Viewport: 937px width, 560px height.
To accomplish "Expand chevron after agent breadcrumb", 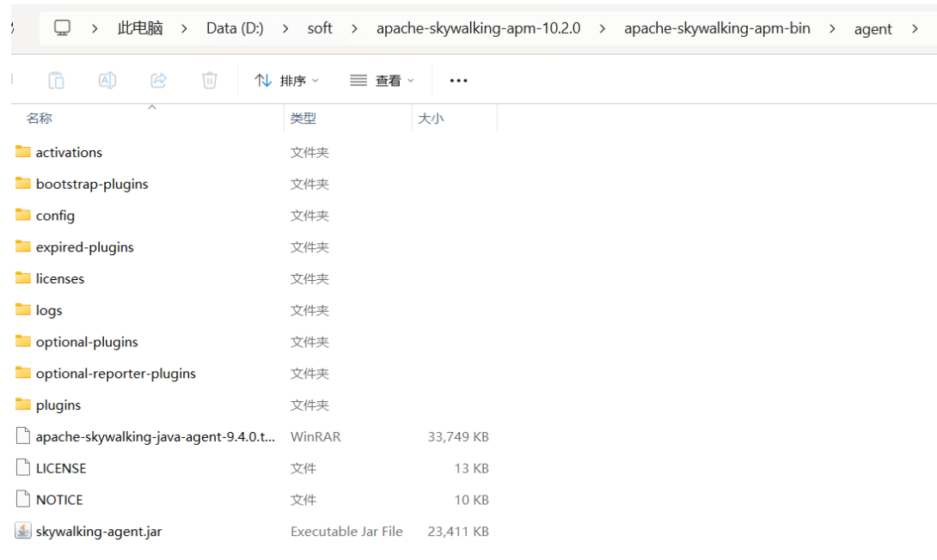I will tap(915, 28).
